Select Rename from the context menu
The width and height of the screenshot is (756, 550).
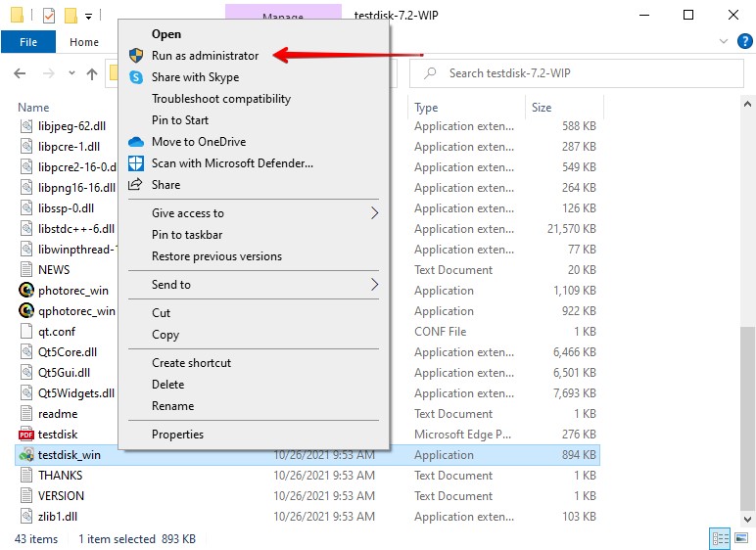pos(172,406)
